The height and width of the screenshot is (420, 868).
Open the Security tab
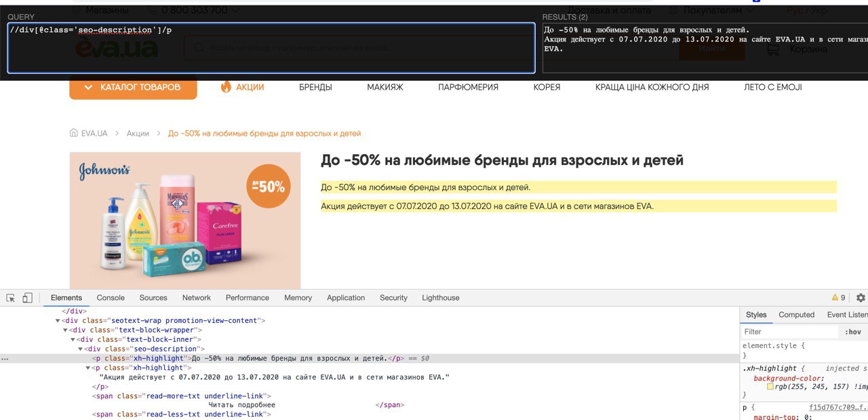pyautogui.click(x=394, y=298)
